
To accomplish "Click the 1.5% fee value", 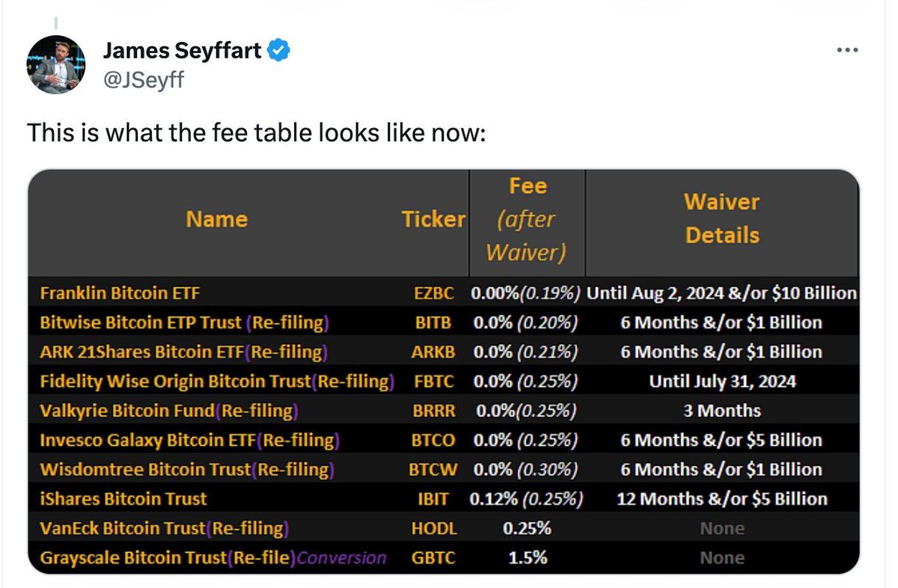I will 527,558.
